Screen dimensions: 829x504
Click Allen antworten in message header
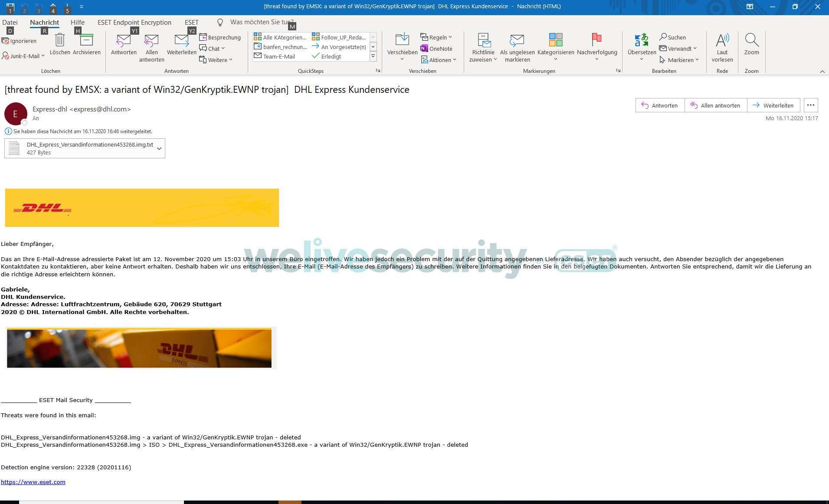click(x=715, y=105)
